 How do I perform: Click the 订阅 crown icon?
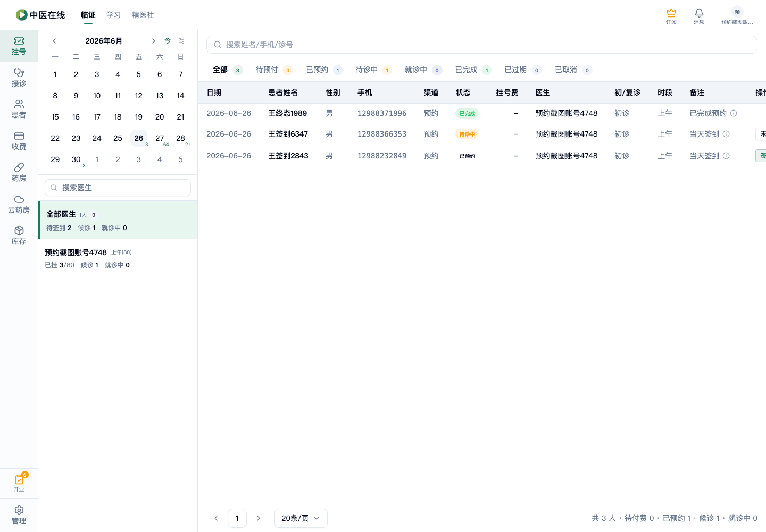671,16
